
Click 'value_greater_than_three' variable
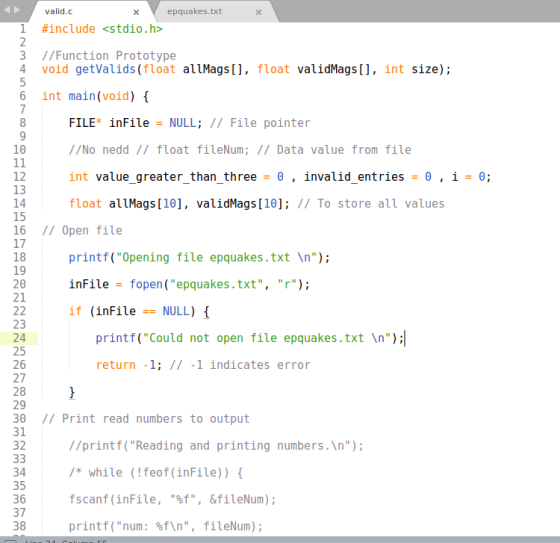pyautogui.click(x=176, y=177)
